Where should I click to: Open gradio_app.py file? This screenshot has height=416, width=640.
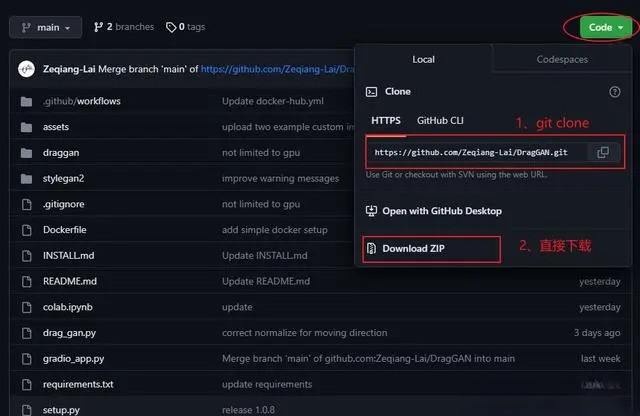pyautogui.click(x=73, y=358)
